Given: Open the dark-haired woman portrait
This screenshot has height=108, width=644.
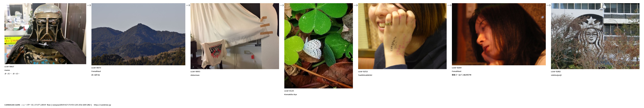Looking at the screenshot, I should pos(499,34).
